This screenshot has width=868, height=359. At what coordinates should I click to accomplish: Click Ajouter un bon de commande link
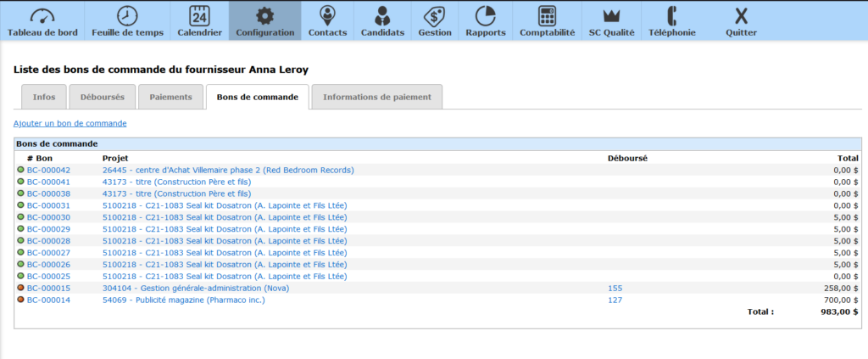(x=70, y=124)
